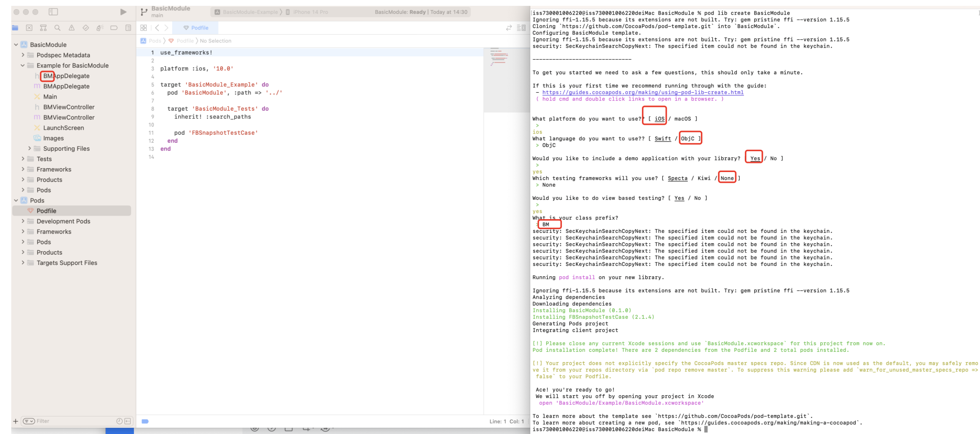This screenshot has width=980, height=434.
Task: Open the navigator filter options menu
Action: (29, 421)
